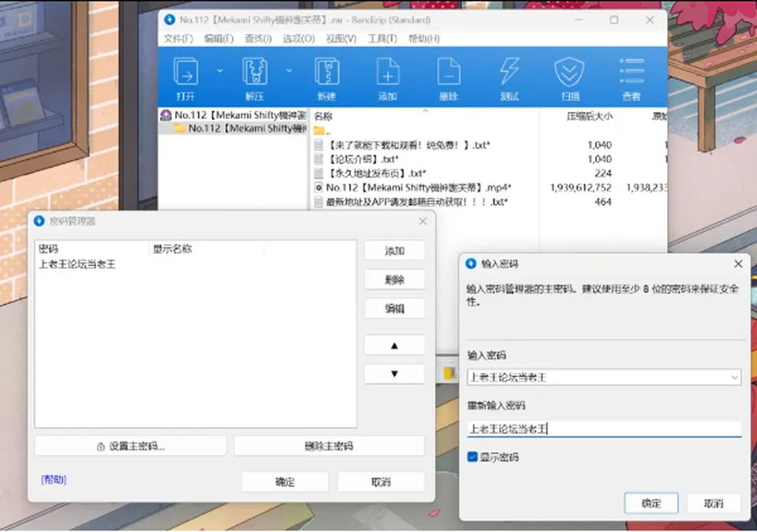Select file 【论坛介绍】.txt
The height and width of the screenshot is (532, 757).
[356, 159]
